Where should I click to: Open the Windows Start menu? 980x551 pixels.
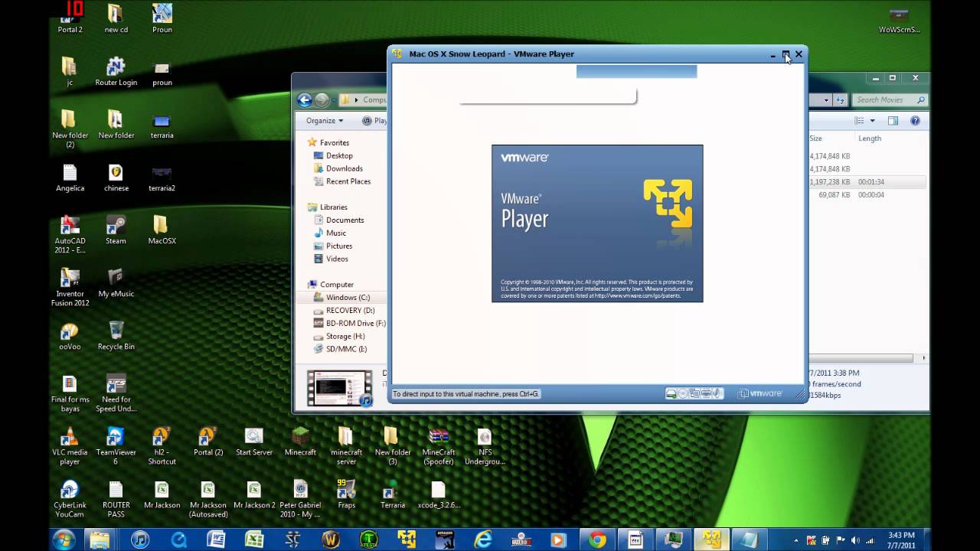64,539
